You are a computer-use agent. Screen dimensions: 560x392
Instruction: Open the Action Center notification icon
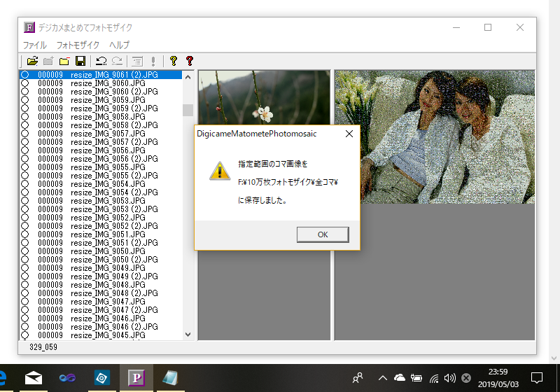point(537,378)
